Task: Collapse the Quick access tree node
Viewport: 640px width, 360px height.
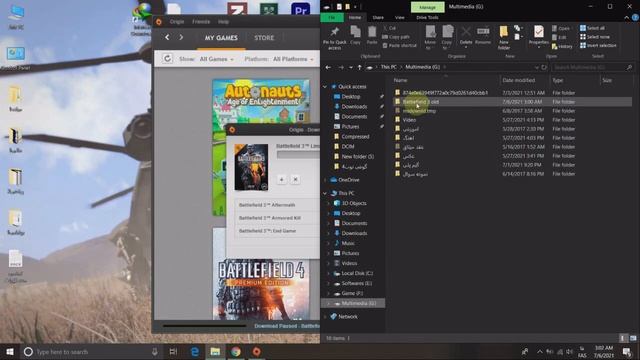Action: click(x=325, y=87)
